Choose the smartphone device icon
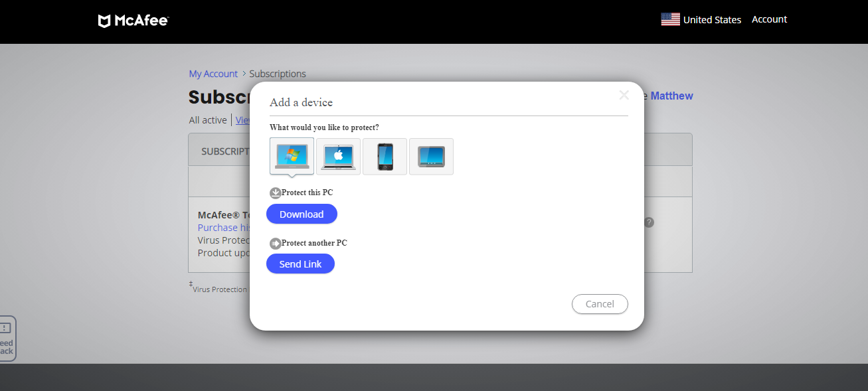 point(385,157)
